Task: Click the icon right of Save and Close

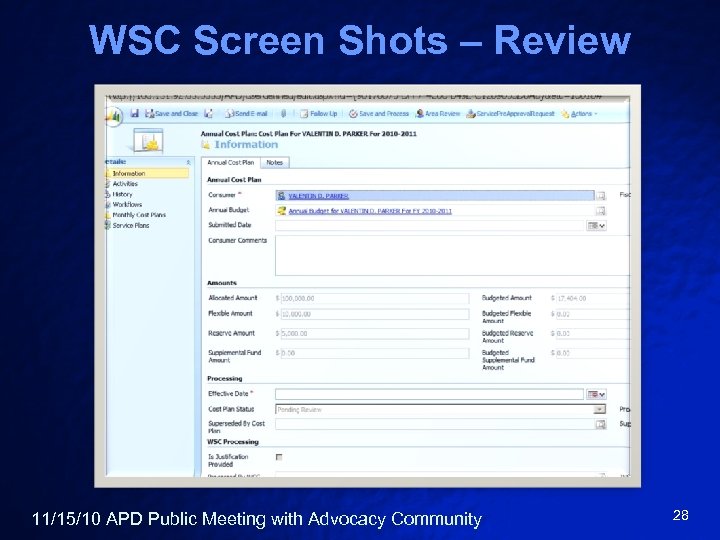Action: click(x=209, y=113)
